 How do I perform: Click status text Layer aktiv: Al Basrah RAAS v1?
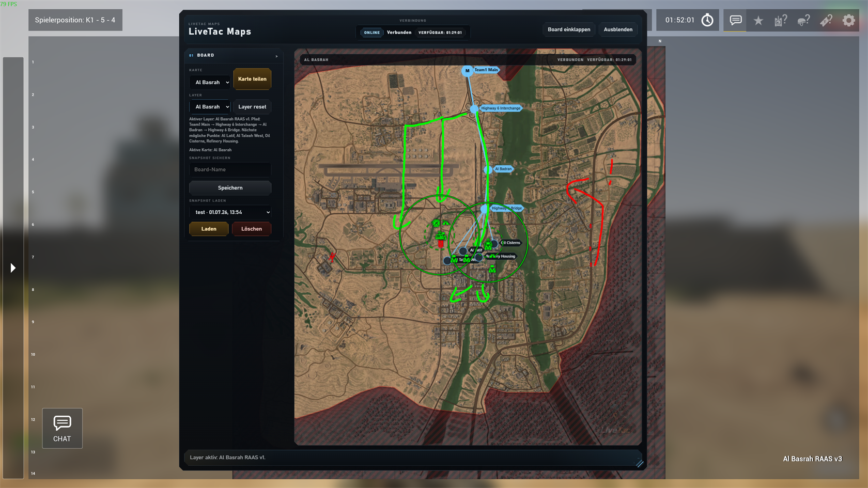pos(227,458)
